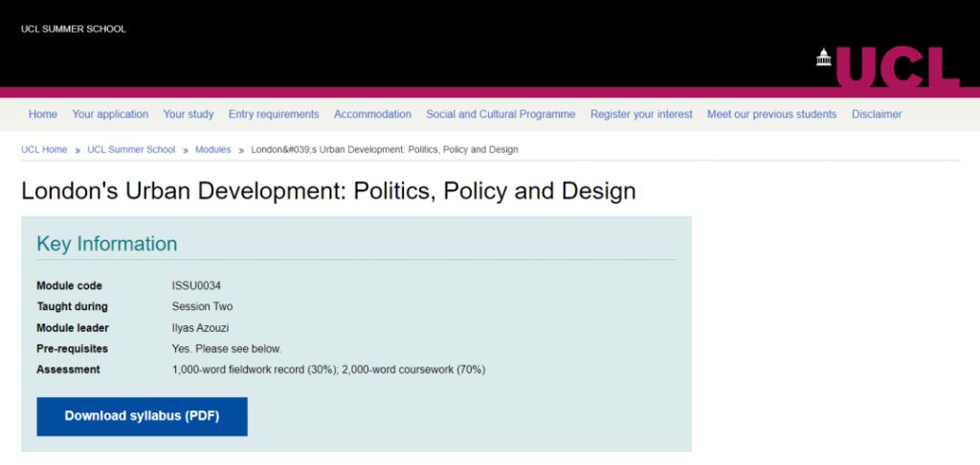Viewport: 980px width, 465px height.
Task: Go to the Modules breadcrumb
Action: (x=213, y=149)
